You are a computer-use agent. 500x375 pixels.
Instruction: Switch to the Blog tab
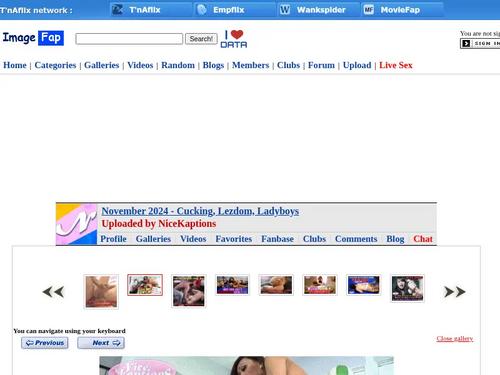pos(395,239)
